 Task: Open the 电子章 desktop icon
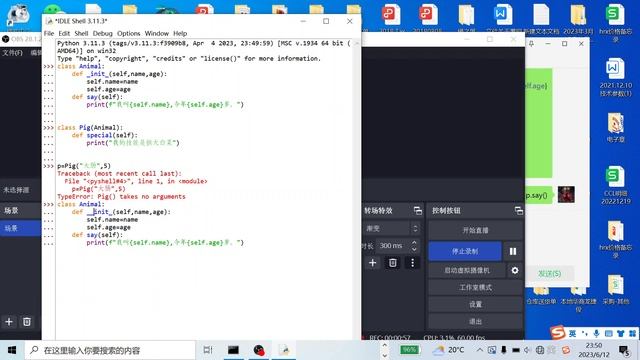point(616,127)
